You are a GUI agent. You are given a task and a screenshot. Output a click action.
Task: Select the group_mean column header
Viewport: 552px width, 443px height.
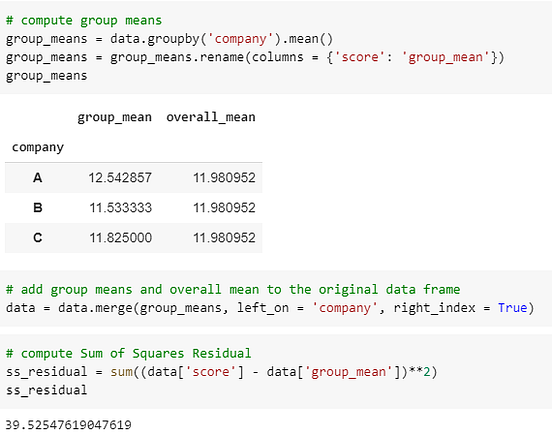115,117
